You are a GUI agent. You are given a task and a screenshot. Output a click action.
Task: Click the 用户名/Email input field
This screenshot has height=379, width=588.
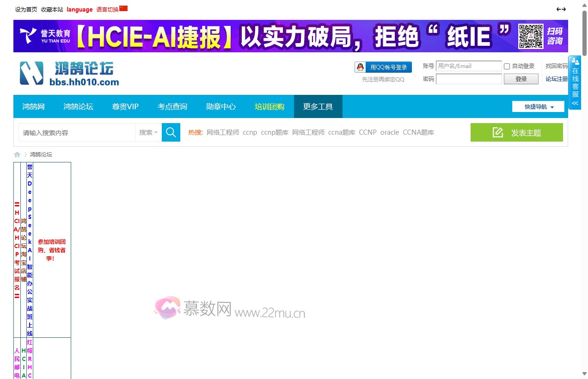coord(469,66)
